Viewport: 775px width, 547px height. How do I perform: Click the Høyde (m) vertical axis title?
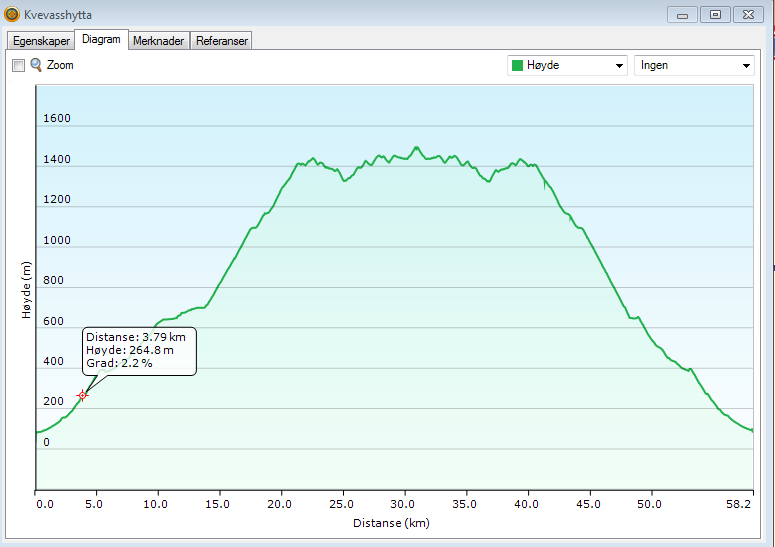[27, 290]
